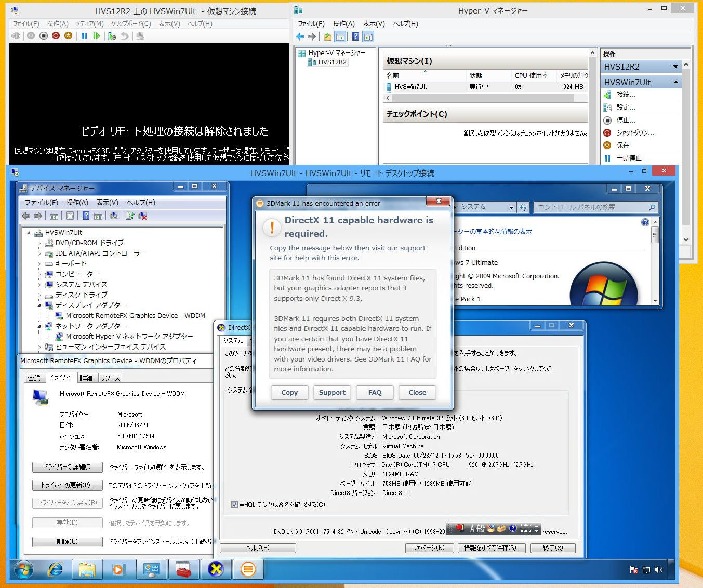The height and width of the screenshot is (588, 703).
Task: Click 次ページ(N) button in DirectX dialog
Action: 429,548
